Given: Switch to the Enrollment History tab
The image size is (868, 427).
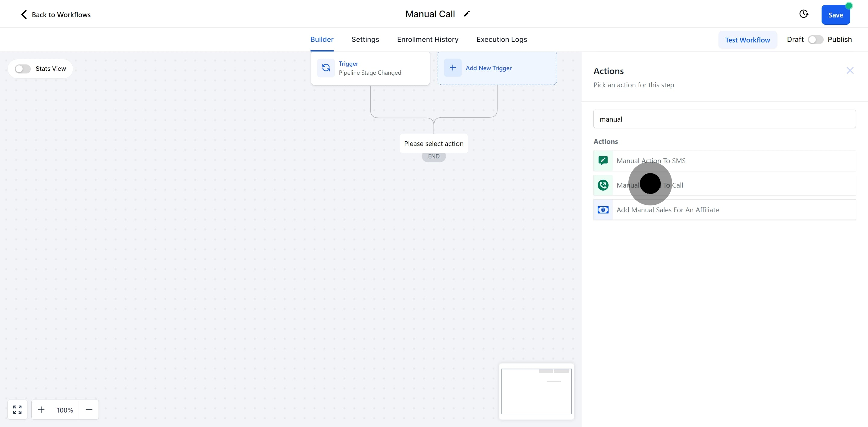Looking at the screenshot, I should pyautogui.click(x=428, y=39).
